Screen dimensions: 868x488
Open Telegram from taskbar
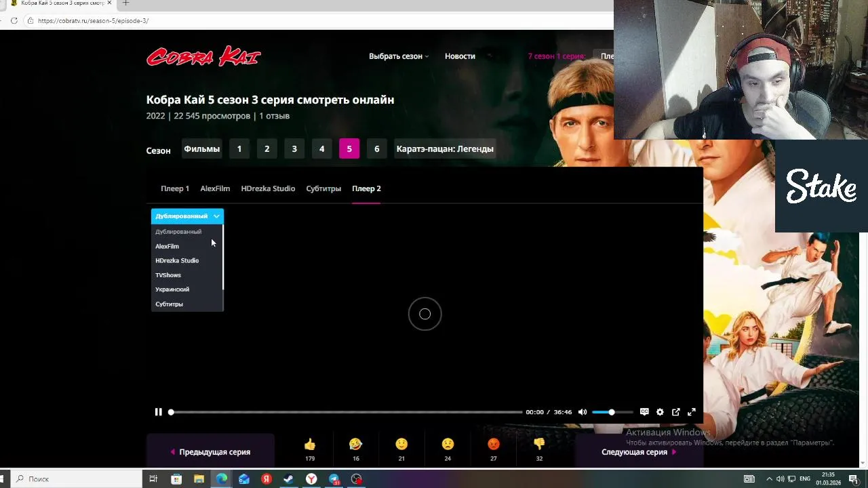[334, 479]
